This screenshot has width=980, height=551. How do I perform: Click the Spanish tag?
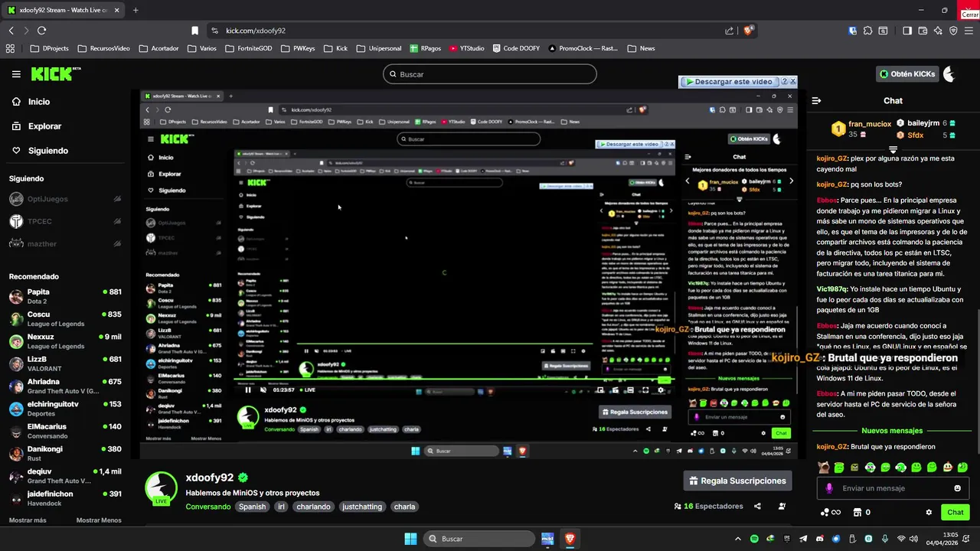pyautogui.click(x=252, y=507)
